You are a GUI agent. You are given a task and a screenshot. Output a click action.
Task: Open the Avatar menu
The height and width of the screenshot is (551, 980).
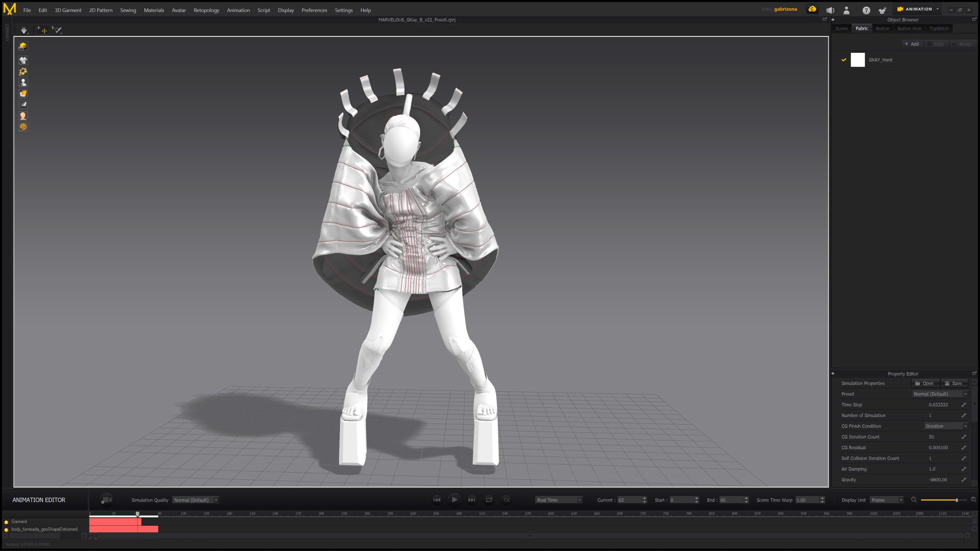(x=178, y=10)
